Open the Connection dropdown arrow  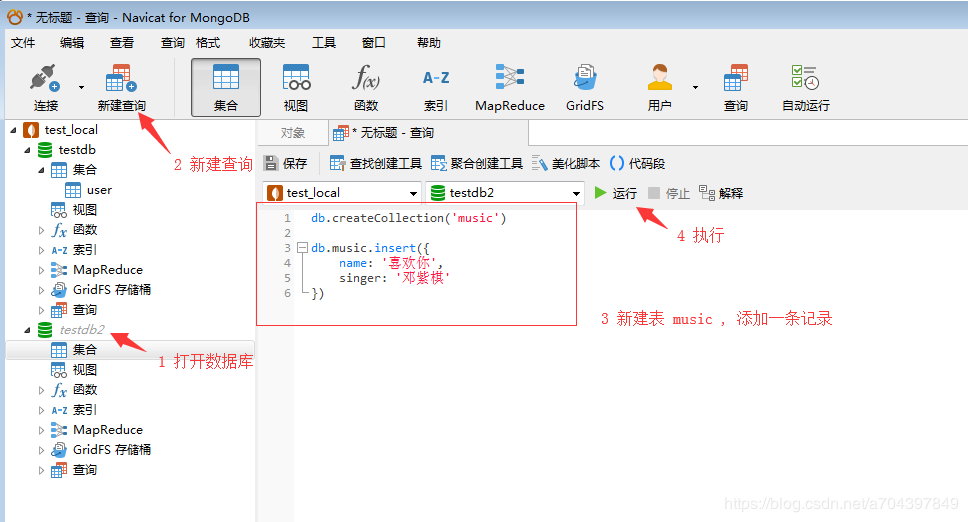point(81,88)
